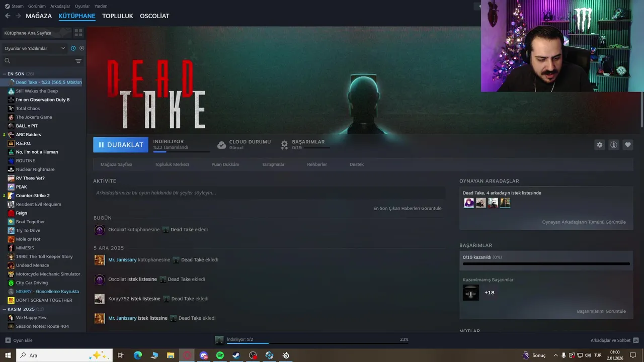644x362 pixels.
Task: Open Microsoft Edge from the taskbar
Action: click(138, 355)
